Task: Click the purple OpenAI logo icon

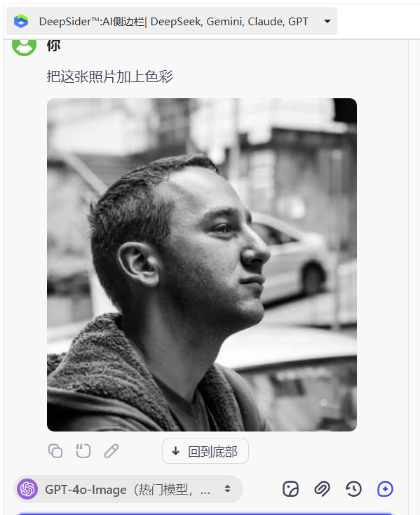Action: [27, 489]
